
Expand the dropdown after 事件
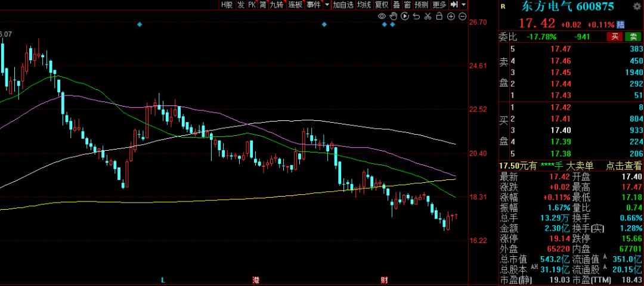tap(327, 5)
